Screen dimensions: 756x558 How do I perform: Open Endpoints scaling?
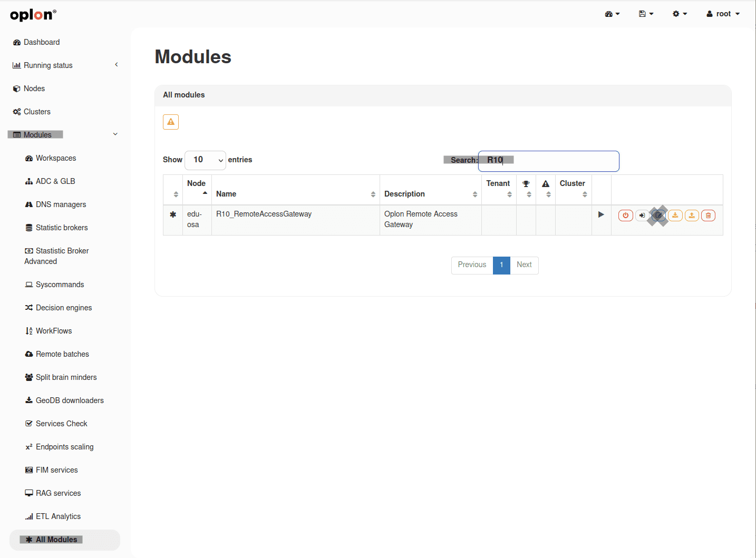coord(59,447)
